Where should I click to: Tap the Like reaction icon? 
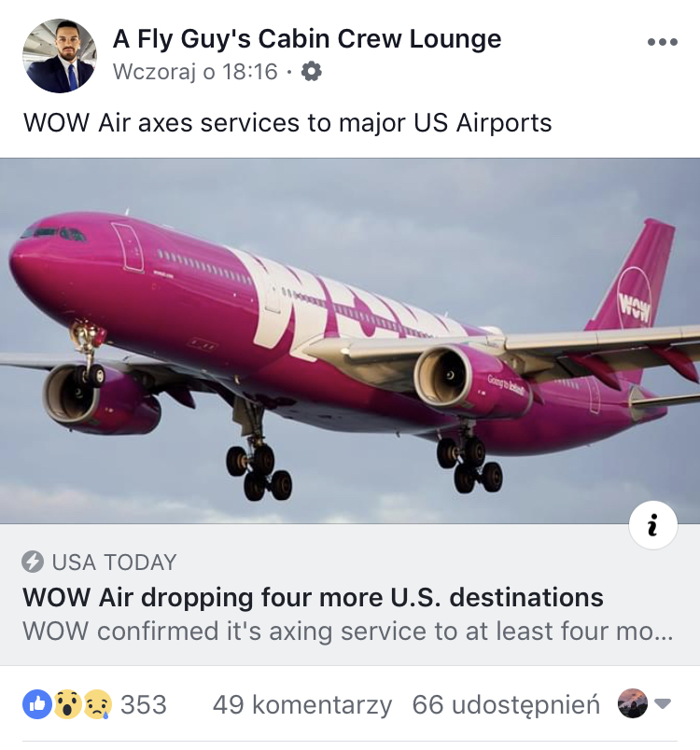pyautogui.click(x=37, y=704)
